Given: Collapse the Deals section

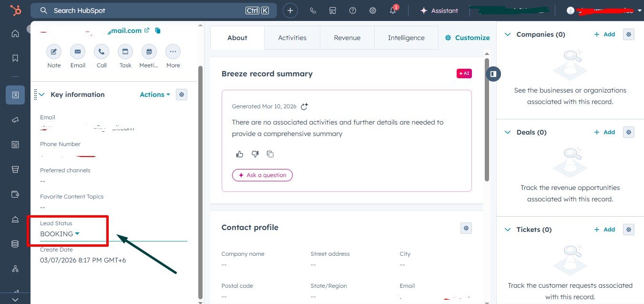Looking at the screenshot, I should 508,132.
